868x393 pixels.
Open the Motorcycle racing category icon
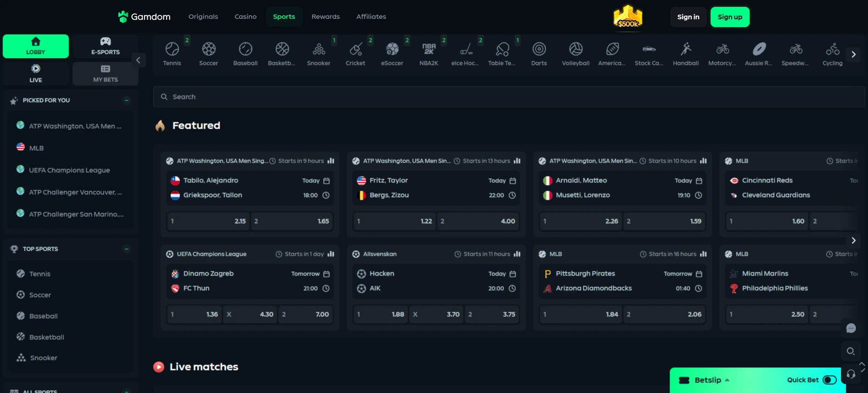[723, 49]
